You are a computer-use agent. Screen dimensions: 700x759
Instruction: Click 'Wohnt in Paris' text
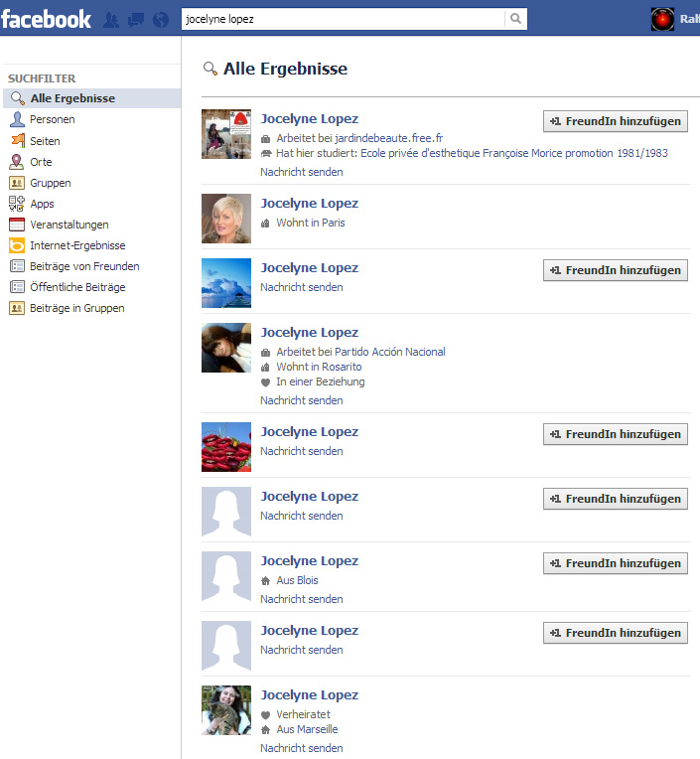[311, 224]
